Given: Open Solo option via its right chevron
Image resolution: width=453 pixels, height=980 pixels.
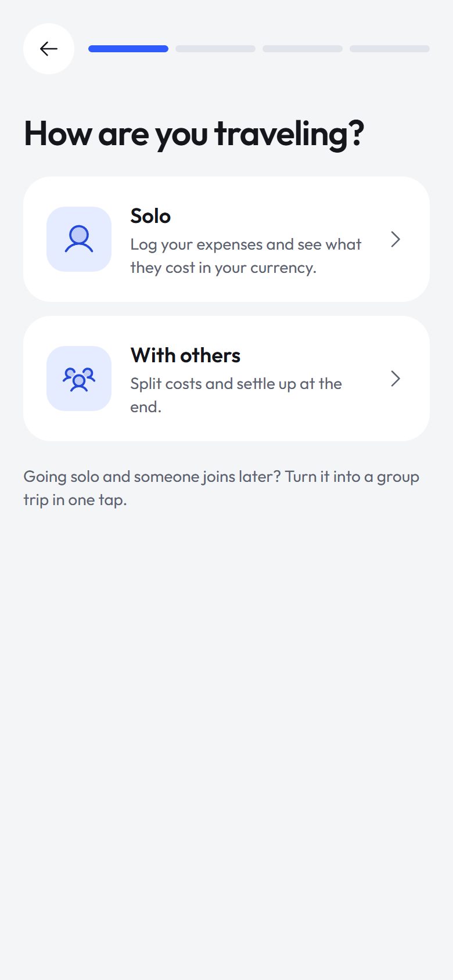Looking at the screenshot, I should click(396, 239).
